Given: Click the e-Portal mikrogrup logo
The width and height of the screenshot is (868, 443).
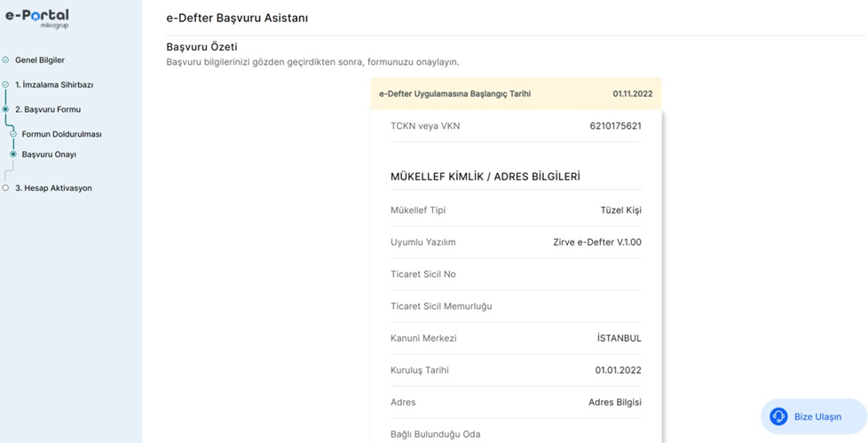Looking at the screenshot, I should pos(36,18).
